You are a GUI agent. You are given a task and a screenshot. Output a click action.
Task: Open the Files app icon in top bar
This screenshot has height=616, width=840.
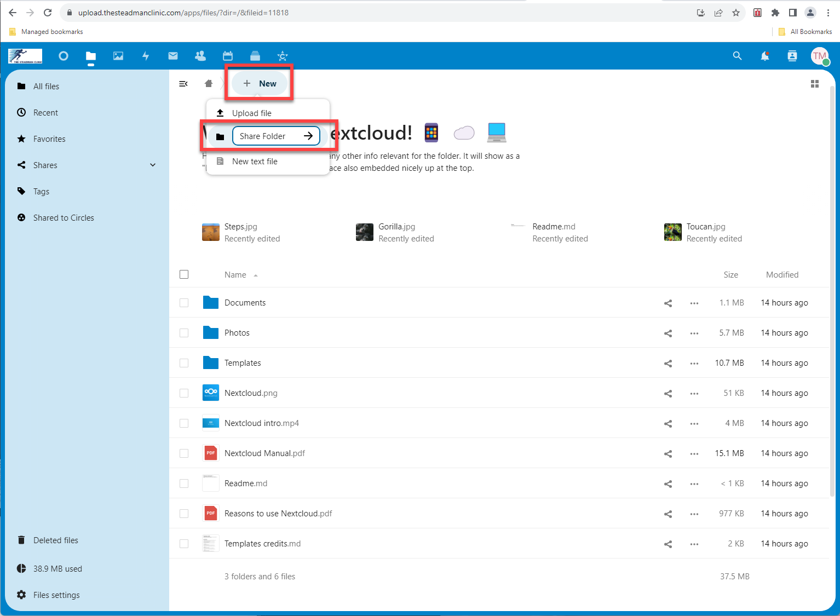91,56
